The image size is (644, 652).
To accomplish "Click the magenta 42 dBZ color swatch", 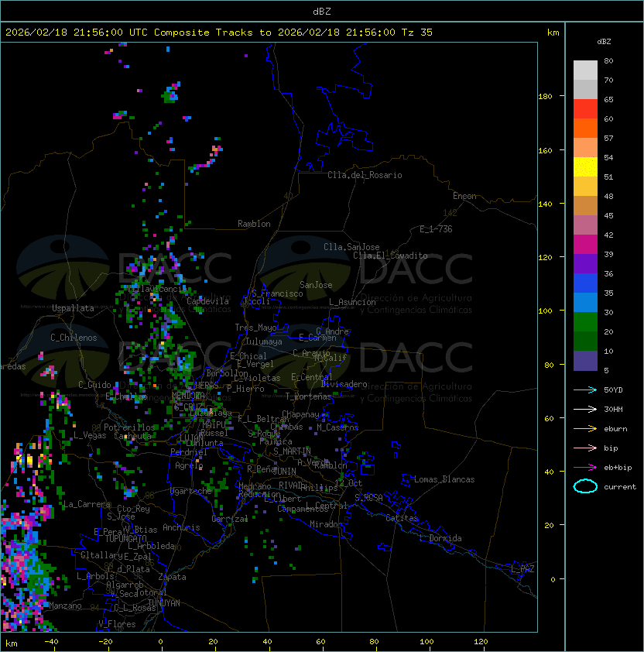I will 585,245.
